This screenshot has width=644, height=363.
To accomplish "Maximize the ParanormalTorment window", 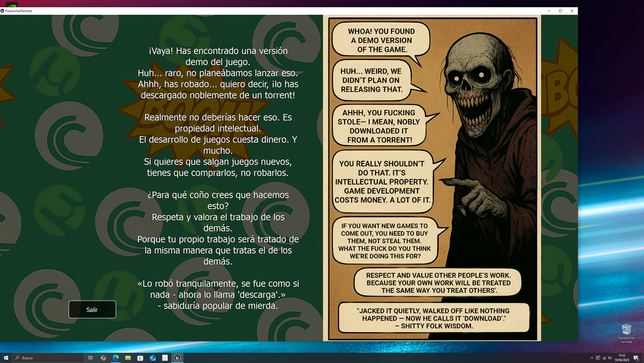I will click(560, 11).
